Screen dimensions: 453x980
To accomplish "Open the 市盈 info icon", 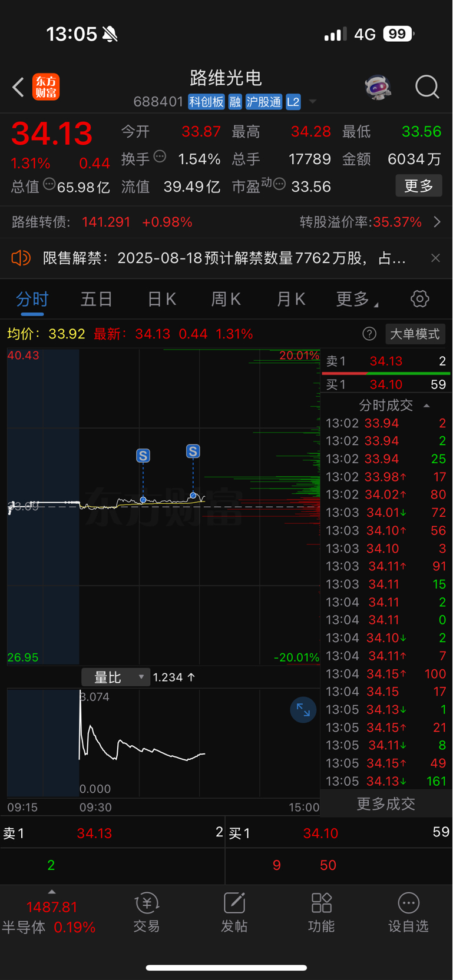I will pyautogui.click(x=280, y=184).
